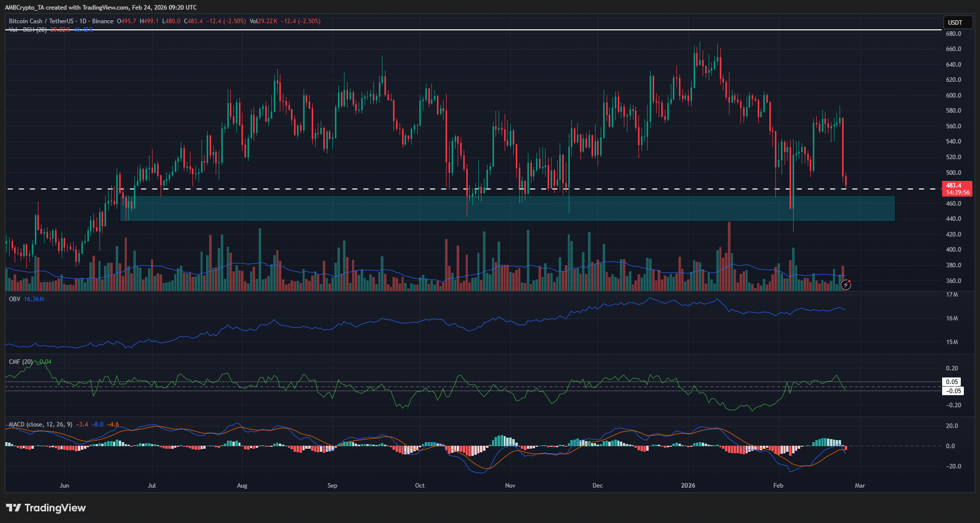Click the change percentage −2.50% in header
The width and height of the screenshot is (980, 523).
[x=235, y=21]
